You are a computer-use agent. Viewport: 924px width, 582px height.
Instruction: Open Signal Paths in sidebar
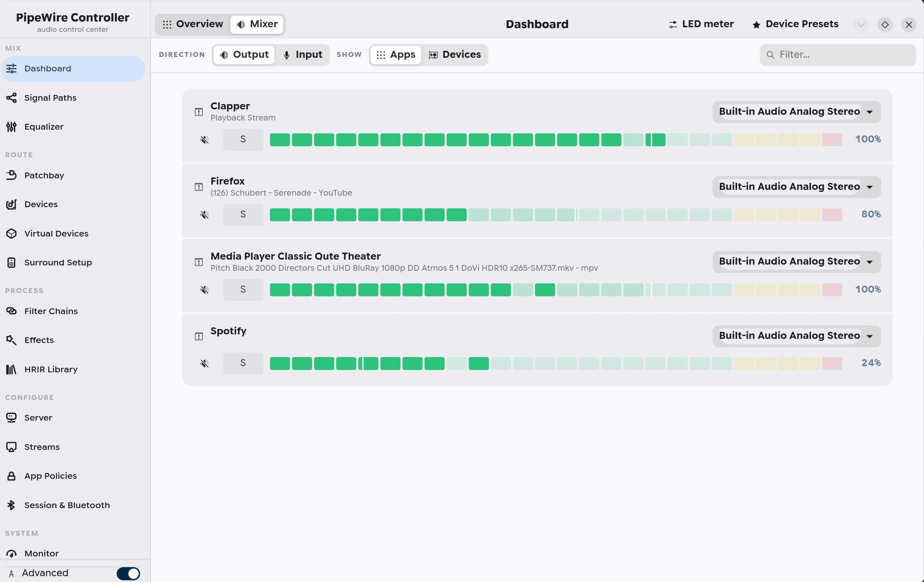click(73, 98)
